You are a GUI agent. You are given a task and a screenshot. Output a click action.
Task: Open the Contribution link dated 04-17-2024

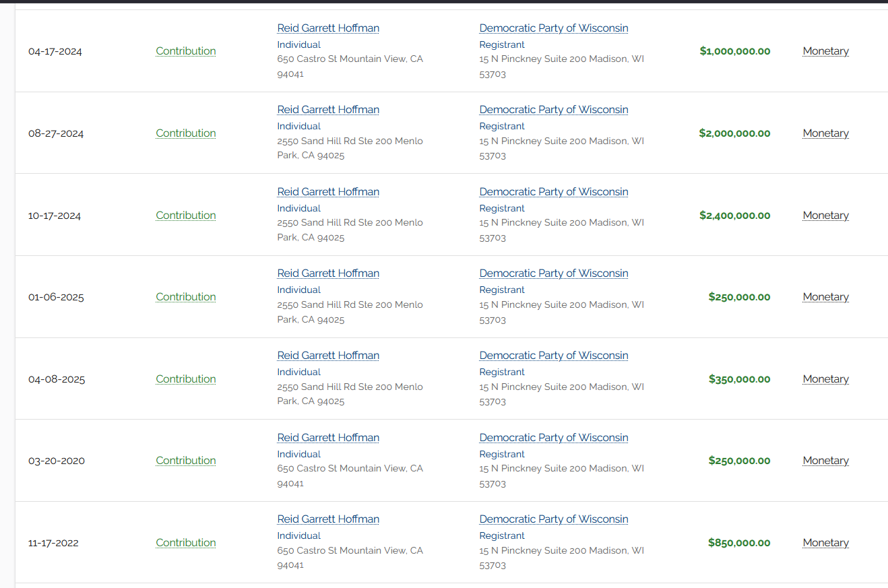(x=186, y=51)
